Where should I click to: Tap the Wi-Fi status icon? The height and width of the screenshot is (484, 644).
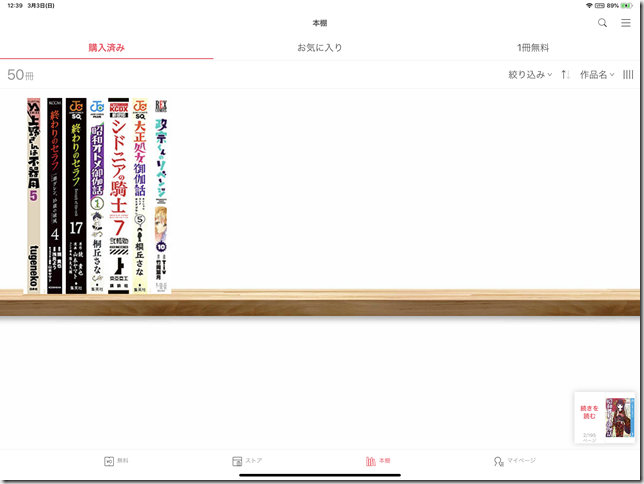pos(589,6)
